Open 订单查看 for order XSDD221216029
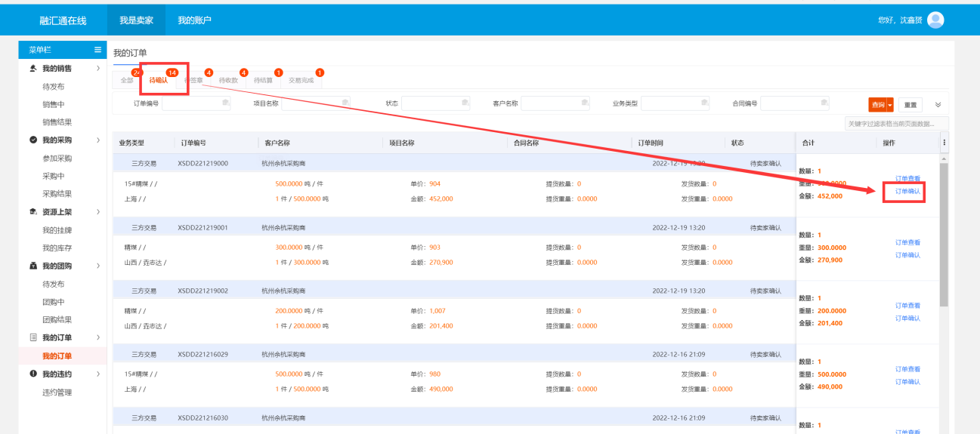 coord(907,369)
